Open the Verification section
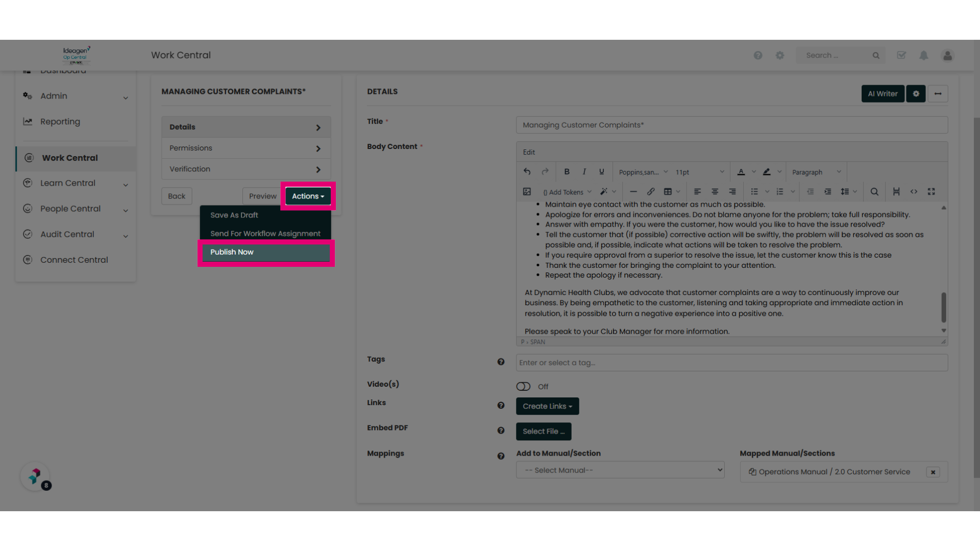The image size is (980, 551). coord(246,169)
